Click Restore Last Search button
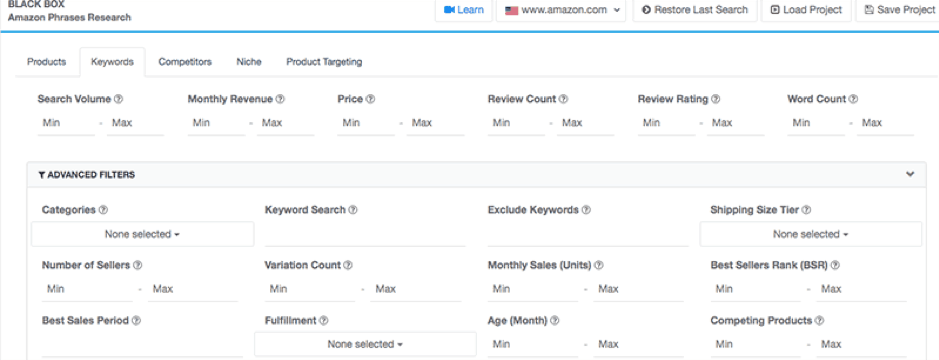939x360 pixels. (695, 10)
